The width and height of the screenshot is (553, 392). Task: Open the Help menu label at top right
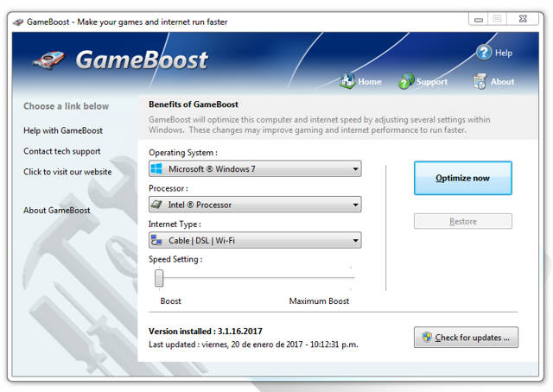[x=504, y=53]
